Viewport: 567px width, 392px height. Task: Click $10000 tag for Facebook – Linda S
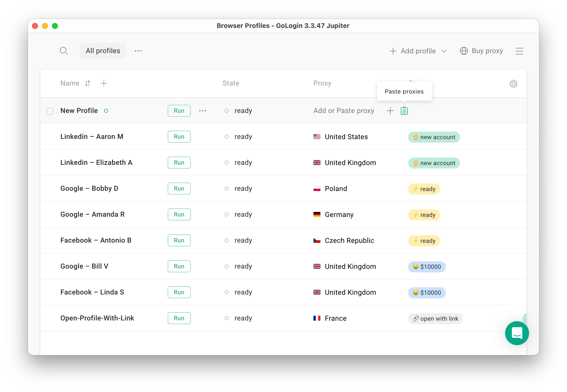pos(427,293)
